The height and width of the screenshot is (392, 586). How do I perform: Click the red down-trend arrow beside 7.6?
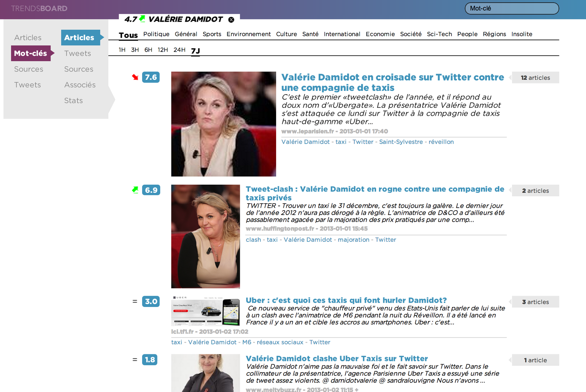point(135,77)
